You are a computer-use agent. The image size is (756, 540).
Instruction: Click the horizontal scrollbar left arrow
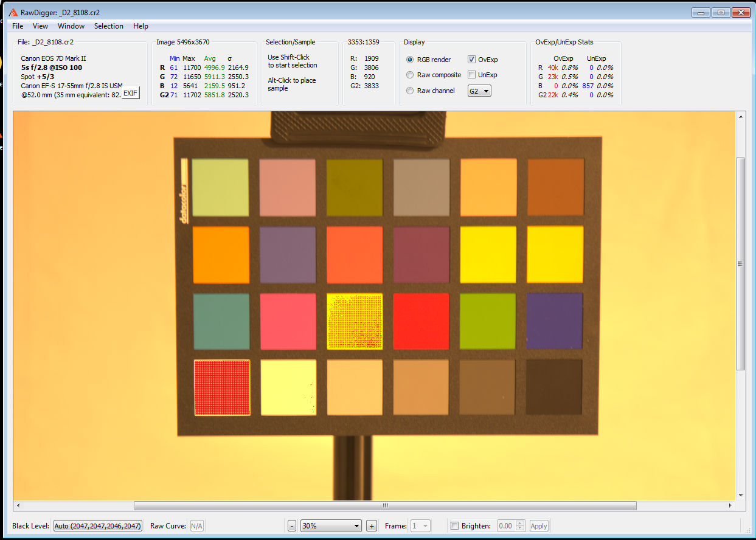point(18,506)
